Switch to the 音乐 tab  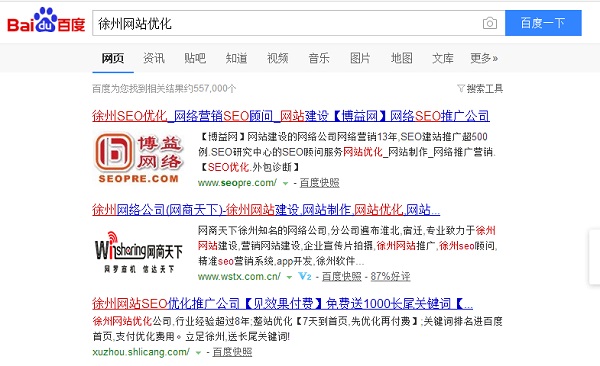[319, 58]
